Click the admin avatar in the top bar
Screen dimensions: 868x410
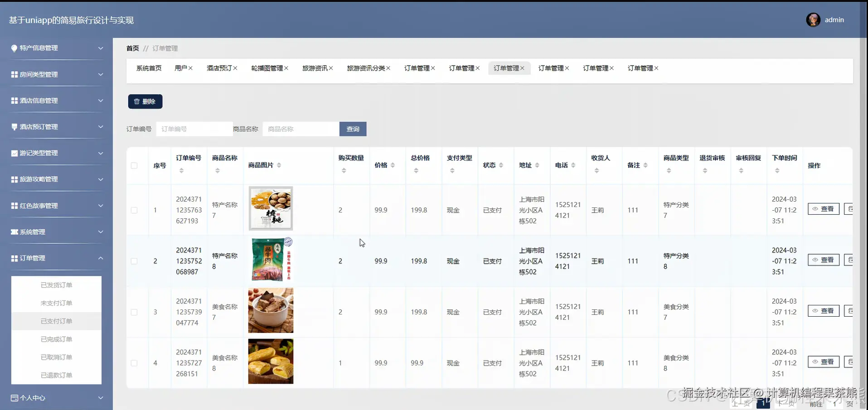coord(813,19)
